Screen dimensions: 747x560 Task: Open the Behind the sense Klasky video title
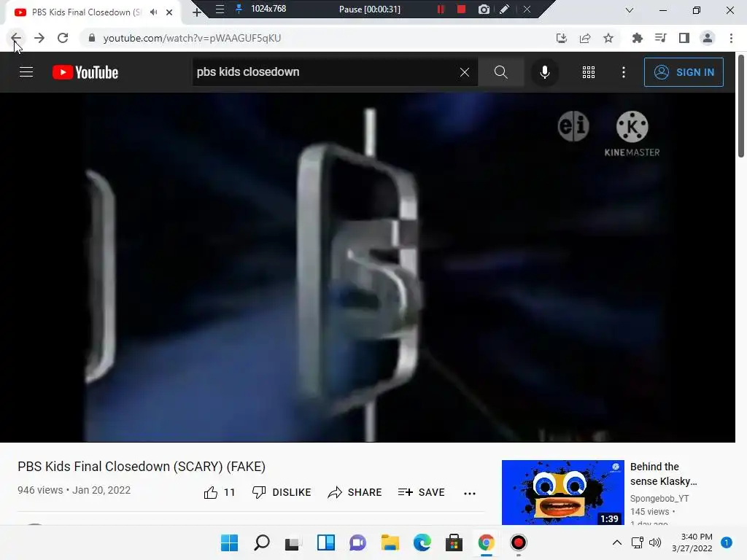coord(663,474)
